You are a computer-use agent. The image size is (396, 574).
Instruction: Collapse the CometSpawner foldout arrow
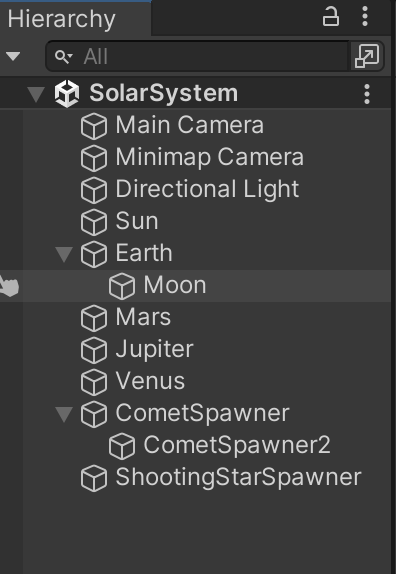click(x=64, y=414)
